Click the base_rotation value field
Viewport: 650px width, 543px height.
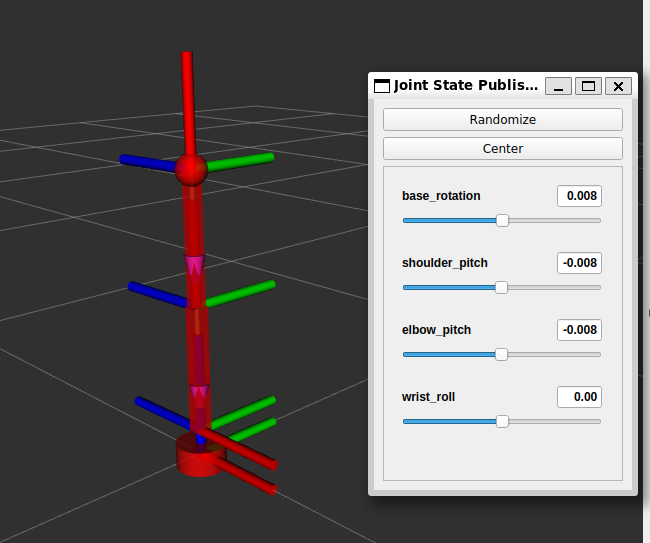(x=579, y=196)
